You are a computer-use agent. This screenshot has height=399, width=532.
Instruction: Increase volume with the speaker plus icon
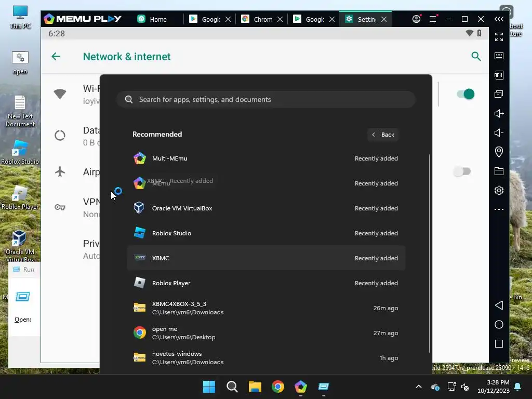click(x=499, y=113)
